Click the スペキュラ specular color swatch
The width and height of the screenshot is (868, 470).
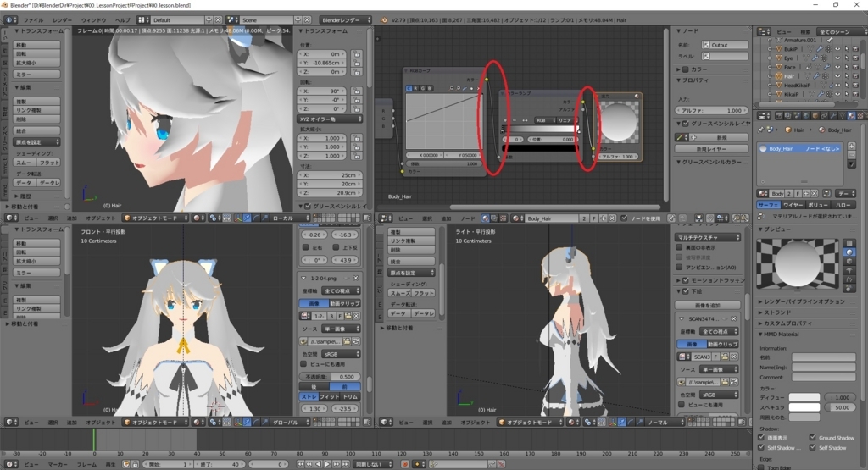[804, 407]
